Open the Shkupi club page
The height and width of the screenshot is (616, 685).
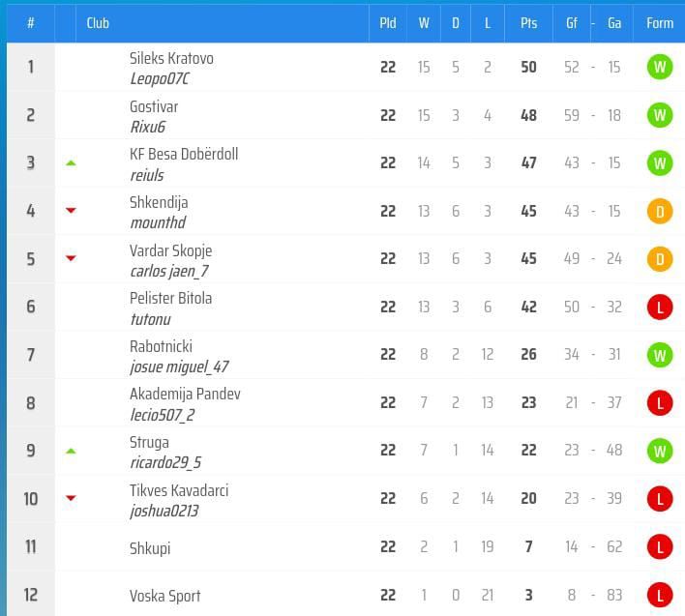[150, 548]
